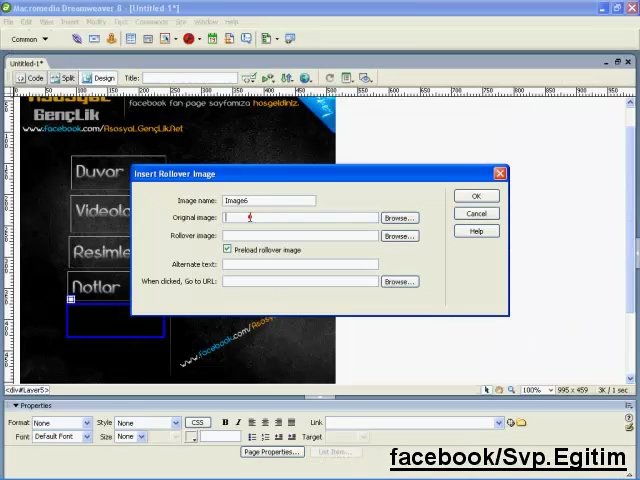This screenshot has height=480, width=640.
Task: Open the Modify menu
Action: [x=96, y=22]
